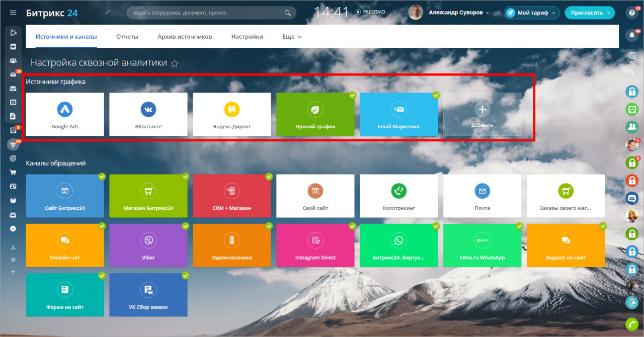
Task: Open Битрикс24 Виртуальный WhatsApp tile
Action: [399, 245]
